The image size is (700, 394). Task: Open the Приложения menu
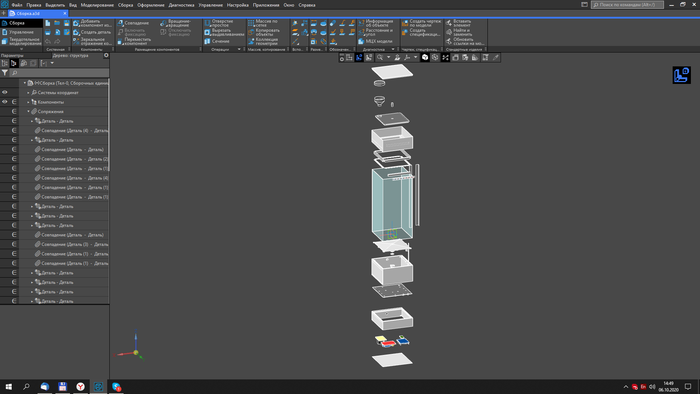pyautogui.click(x=266, y=5)
